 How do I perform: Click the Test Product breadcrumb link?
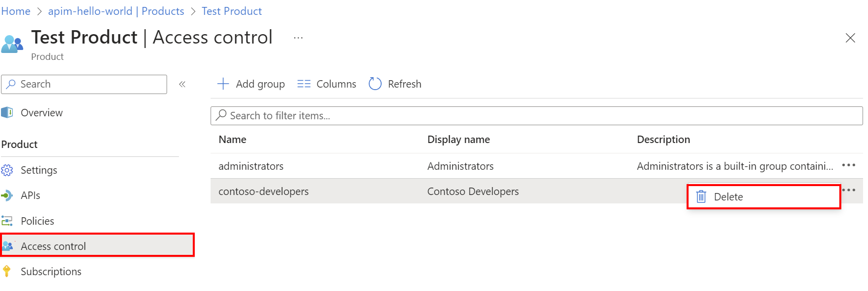(x=231, y=11)
